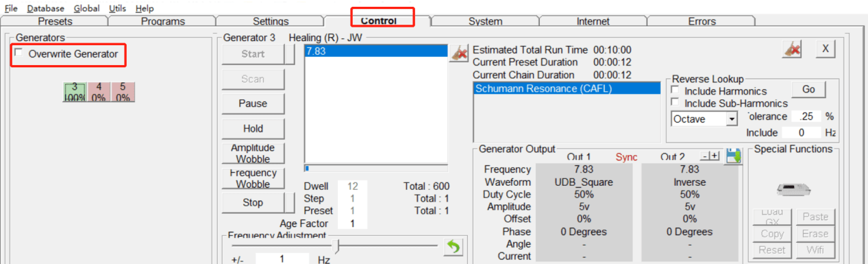This screenshot has height=264, width=868.
Task: Switch to the Presets tab
Action: click(55, 21)
